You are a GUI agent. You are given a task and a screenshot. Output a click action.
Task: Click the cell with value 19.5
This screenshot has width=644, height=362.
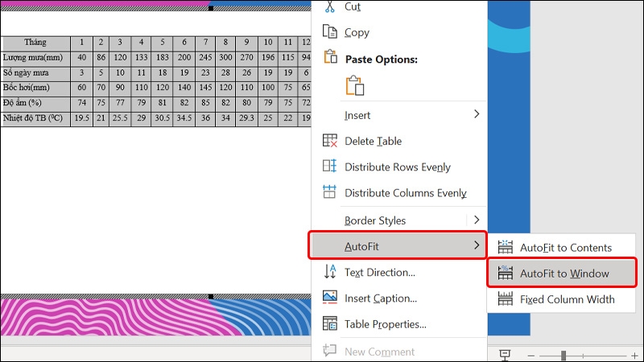click(82, 118)
